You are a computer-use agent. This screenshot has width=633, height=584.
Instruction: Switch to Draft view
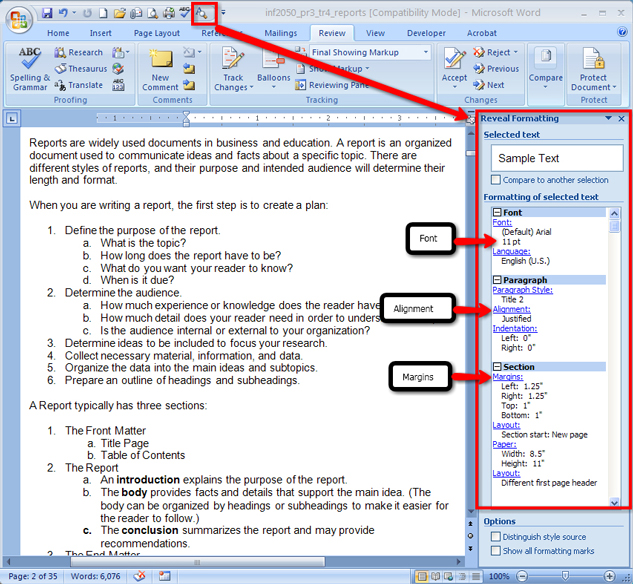[x=476, y=576]
